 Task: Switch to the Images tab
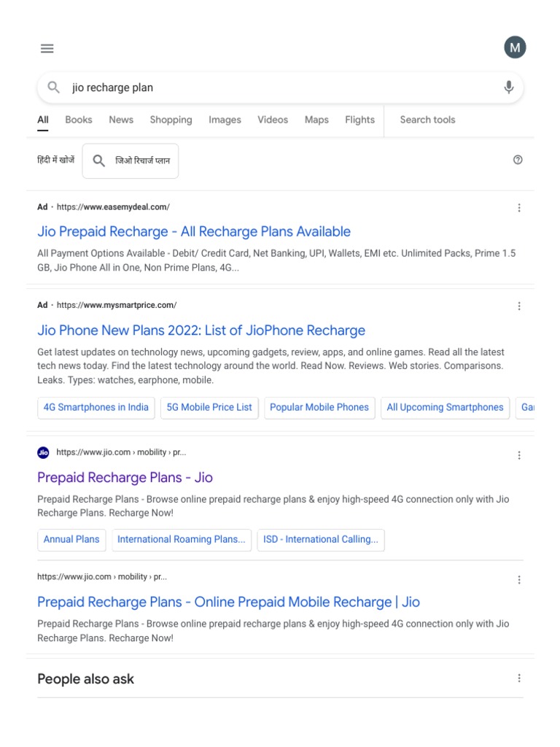click(x=225, y=120)
